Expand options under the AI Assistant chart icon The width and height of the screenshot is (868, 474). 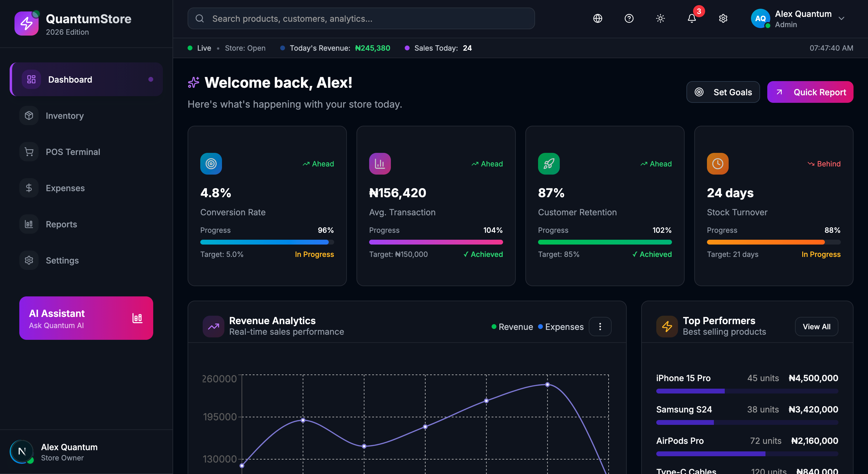(x=138, y=318)
